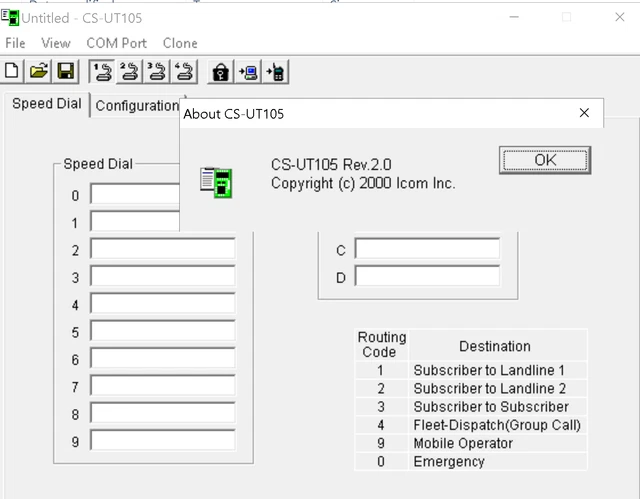Select COM port 3 toolbar icon
Viewport: 640px width, 499px height.
157,71
